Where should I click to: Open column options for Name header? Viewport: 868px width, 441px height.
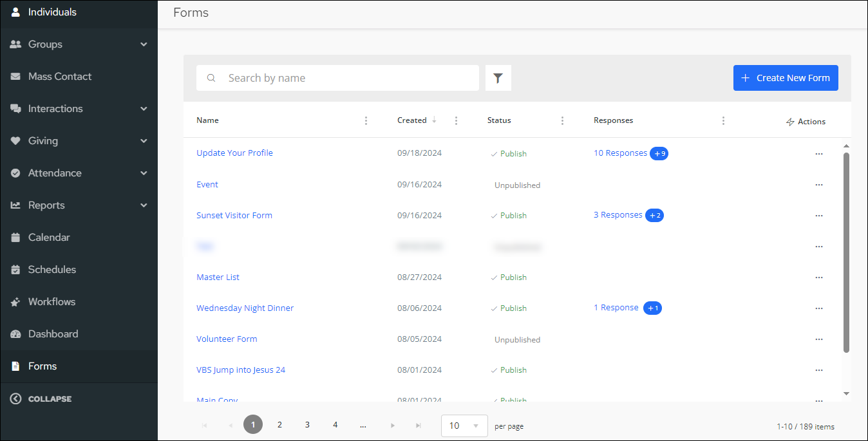(366, 120)
